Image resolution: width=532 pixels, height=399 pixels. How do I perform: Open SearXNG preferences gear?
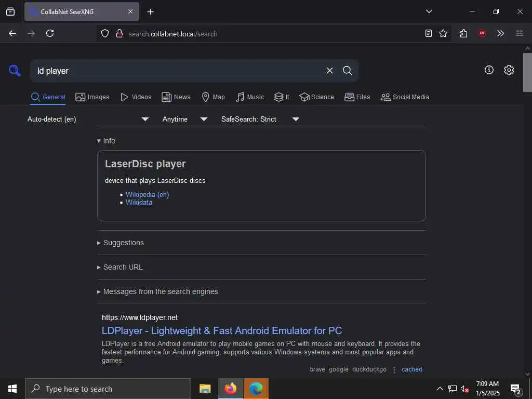click(x=509, y=70)
